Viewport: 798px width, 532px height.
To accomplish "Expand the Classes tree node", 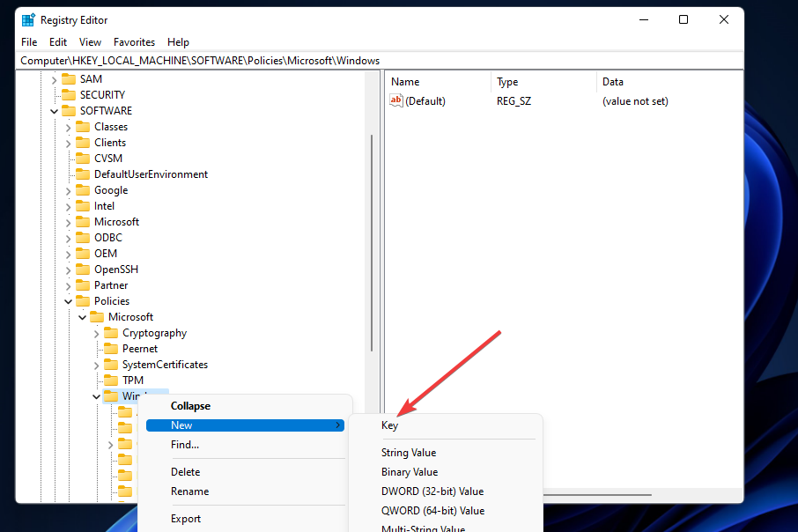I will coord(68,126).
